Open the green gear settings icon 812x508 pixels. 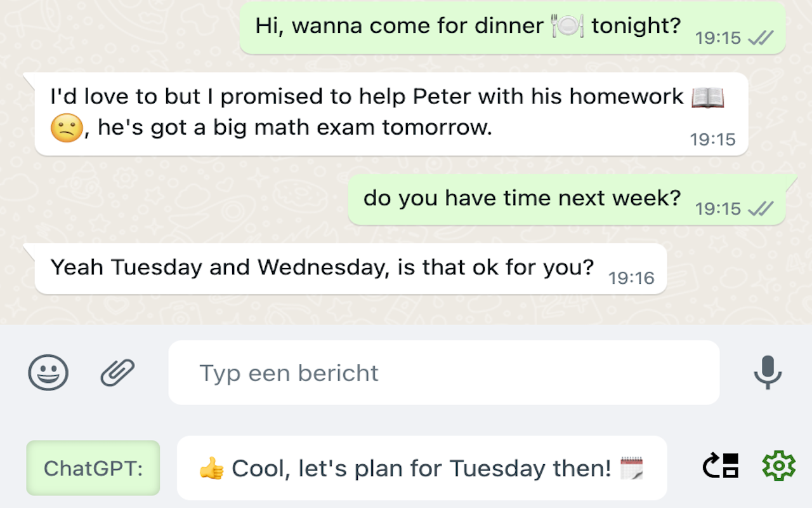pyautogui.click(x=778, y=467)
